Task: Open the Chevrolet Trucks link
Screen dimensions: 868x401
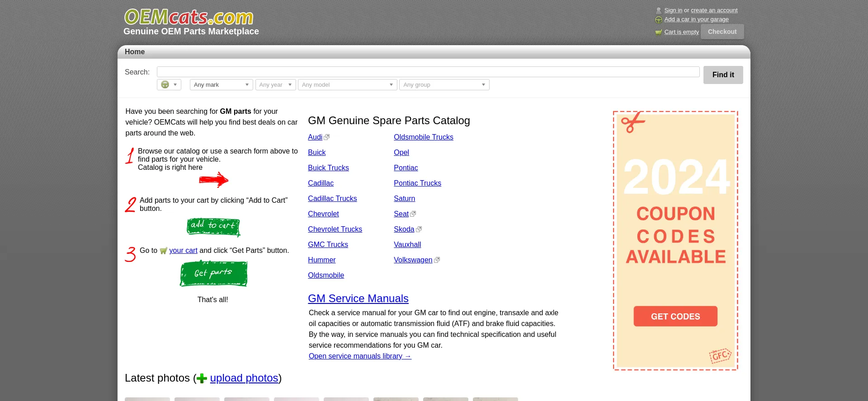Action: 335,229
